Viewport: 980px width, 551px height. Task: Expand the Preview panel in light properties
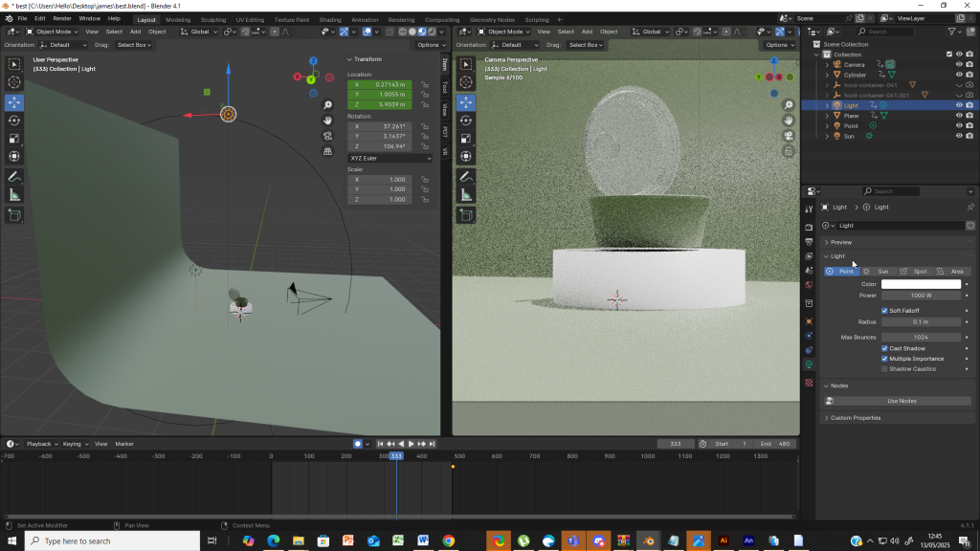pos(841,242)
